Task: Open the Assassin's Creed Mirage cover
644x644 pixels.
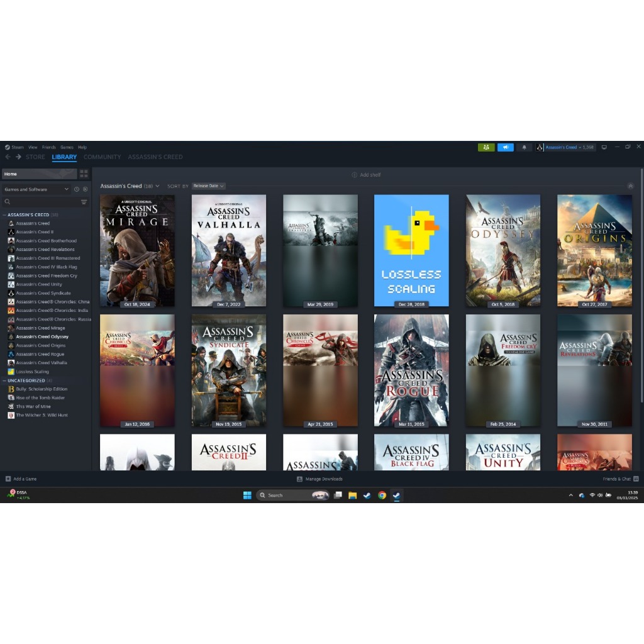Action: pos(137,250)
